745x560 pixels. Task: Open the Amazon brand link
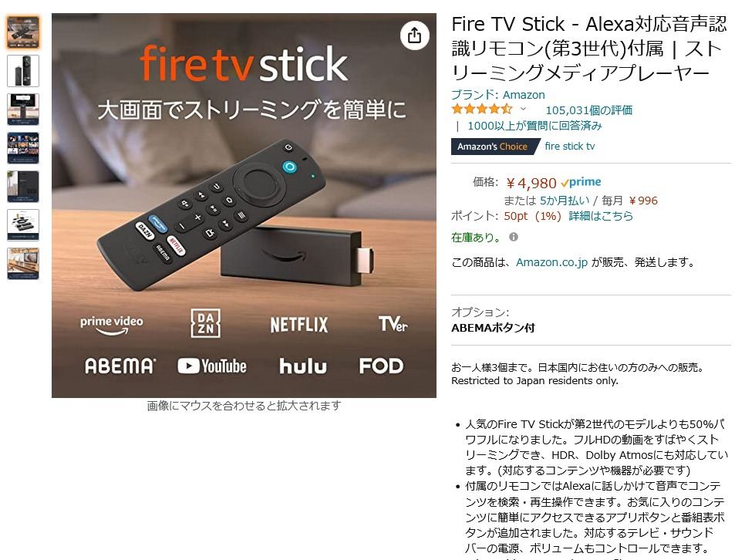(498, 95)
